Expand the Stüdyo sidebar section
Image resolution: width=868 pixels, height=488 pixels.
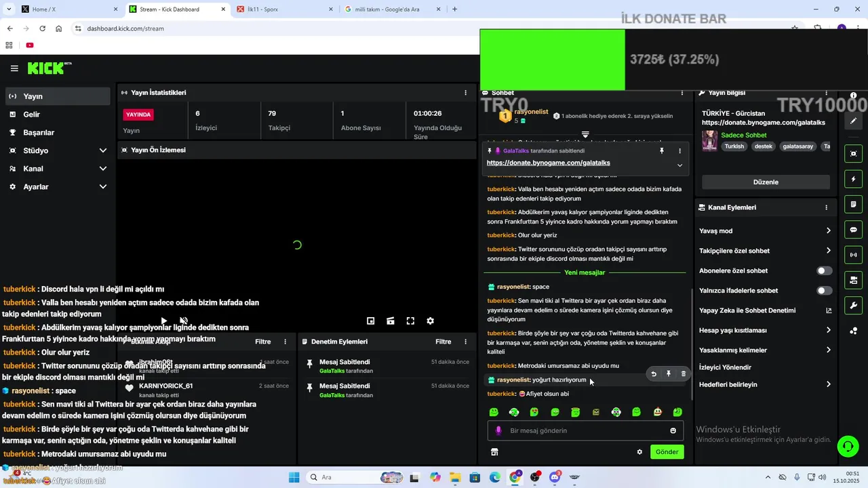(103, 150)
